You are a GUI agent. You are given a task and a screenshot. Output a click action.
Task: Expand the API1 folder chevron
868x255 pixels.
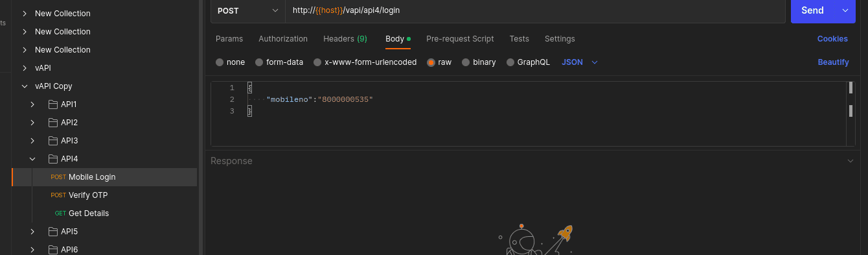pos(32,104)
